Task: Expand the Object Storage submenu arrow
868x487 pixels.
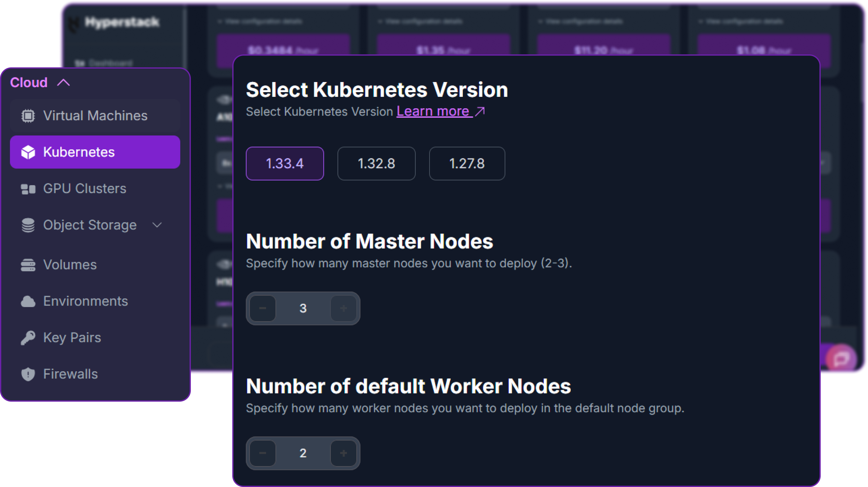Action: click(x=157, y=225)
